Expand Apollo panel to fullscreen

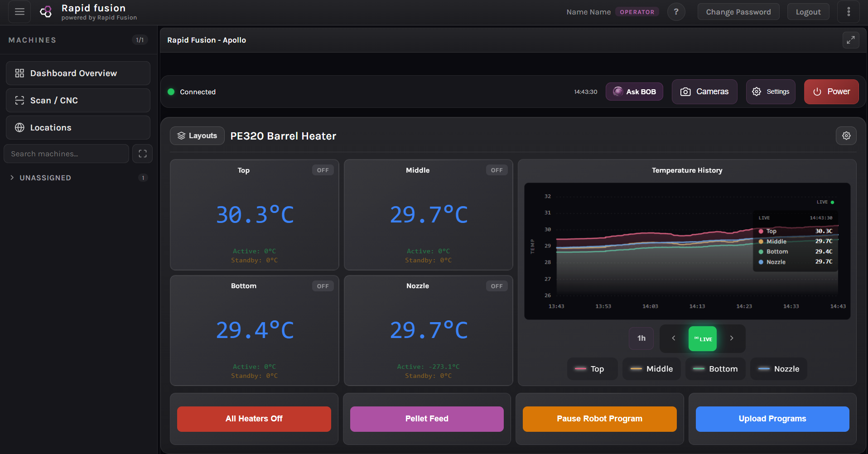[x=850, y=40]
